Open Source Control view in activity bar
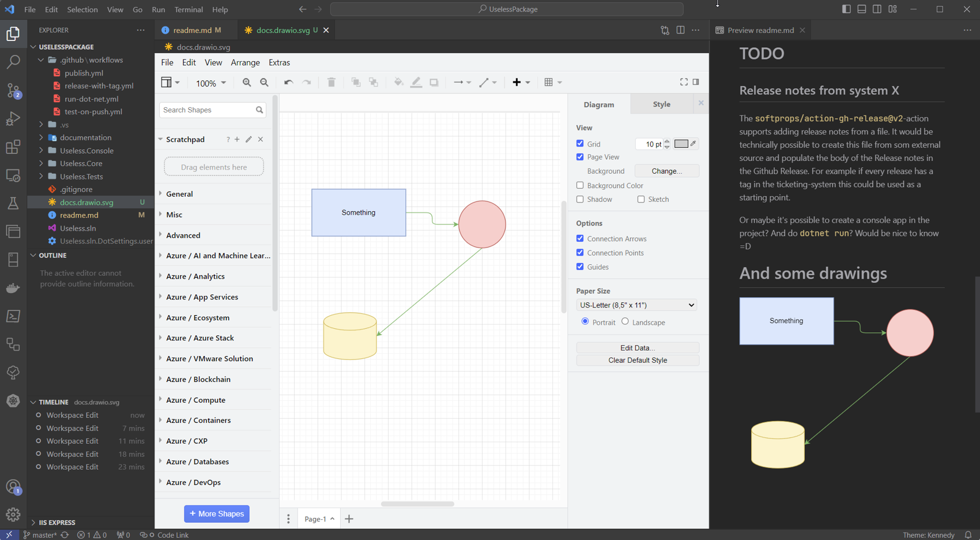Image resolution: width=980 pixels, height=540 pixels. (x=13, y=89)
